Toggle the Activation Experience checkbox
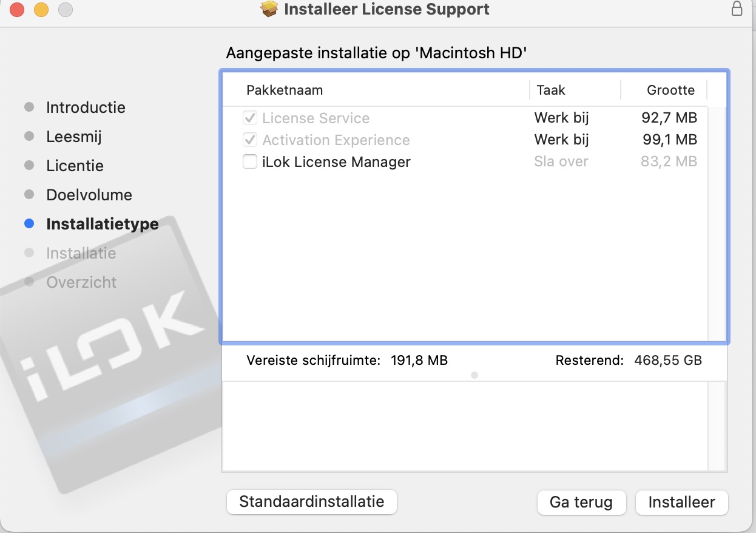This screenshot has height=533, width=756. click(x=250, y=140)
